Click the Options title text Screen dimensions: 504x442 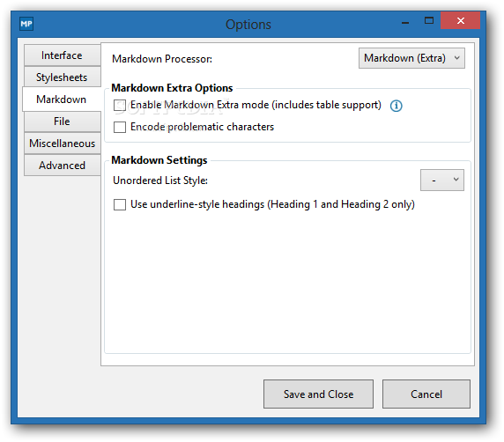point(248,25)
